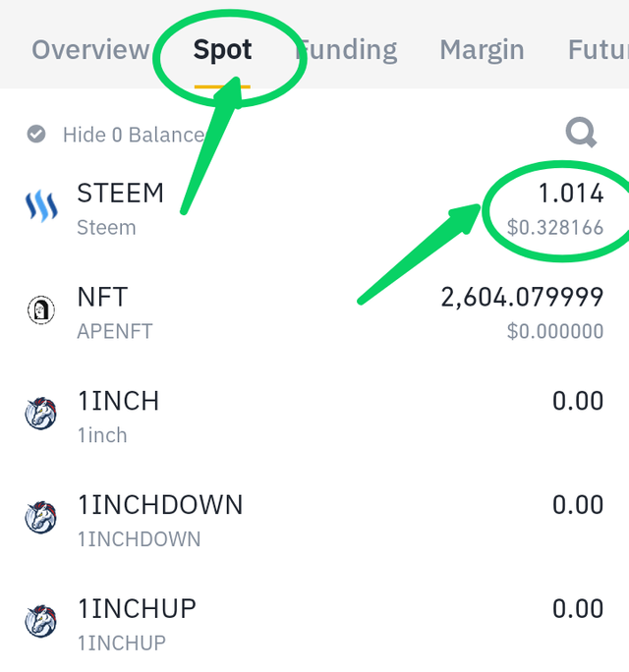This screenshot has width=629, height=672.
Task: Open the search magnifier icon
Action: pyautogui.click(x=581, y=133)
